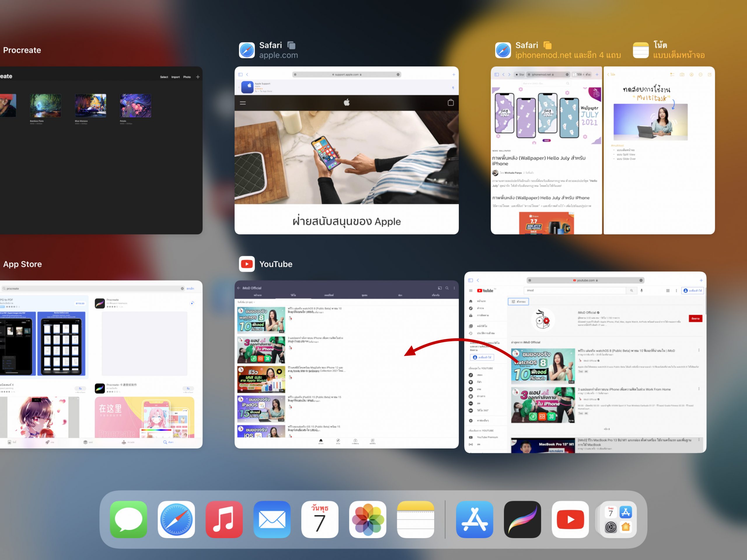The width and height of the screenshot is (747, 560).
Task: Open Calendar app showing 7
Action: [x=320, y=519]
